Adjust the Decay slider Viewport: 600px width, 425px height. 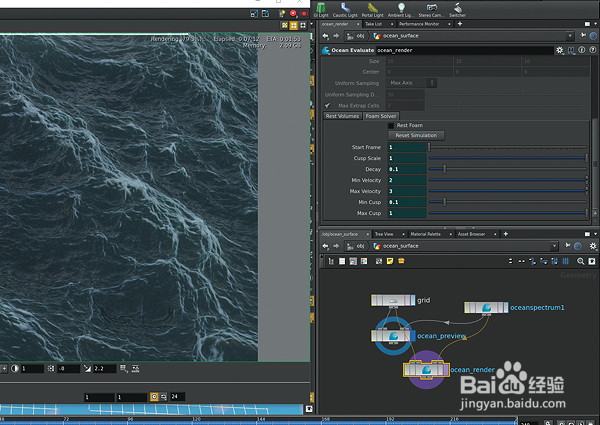445,169
